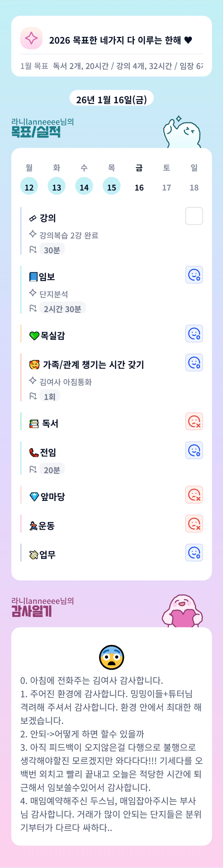The image size is (223, 868).
Task: Tap the smiley status icon for 목실감
Action: click(194, 334)
